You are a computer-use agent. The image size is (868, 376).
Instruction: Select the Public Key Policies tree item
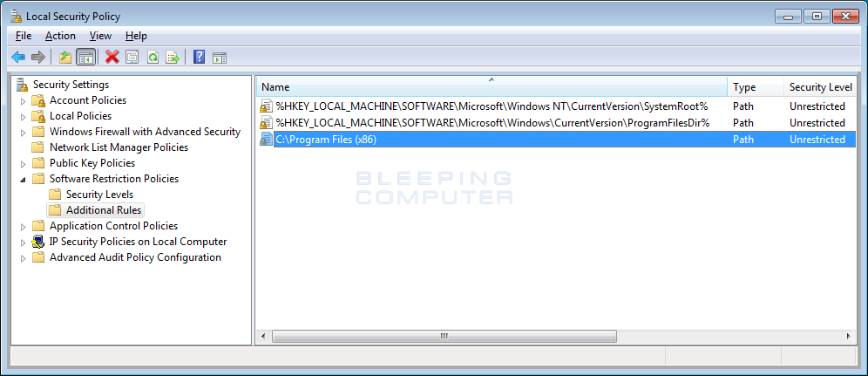92,163
